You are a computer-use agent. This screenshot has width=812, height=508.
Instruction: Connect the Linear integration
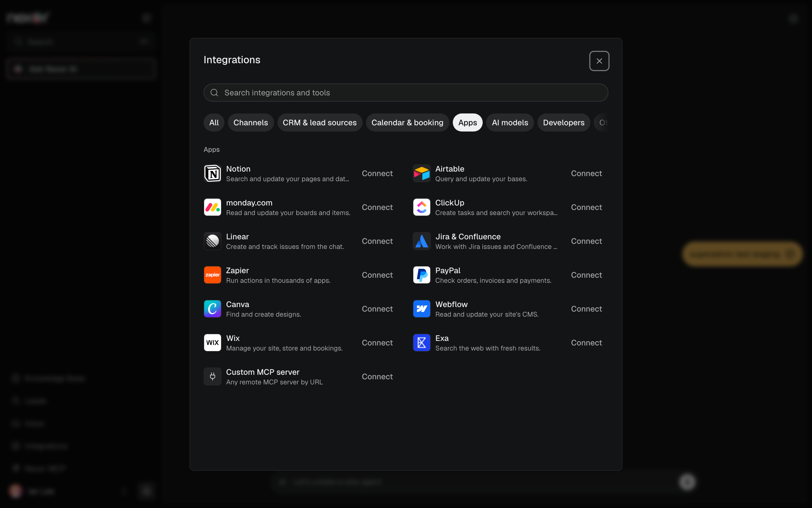tap(377, 241)
